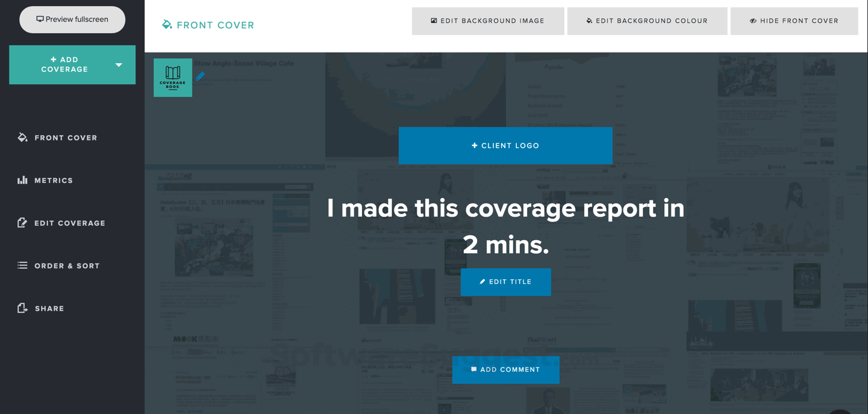Open the Order & Sort list icon

coord(22,265)
